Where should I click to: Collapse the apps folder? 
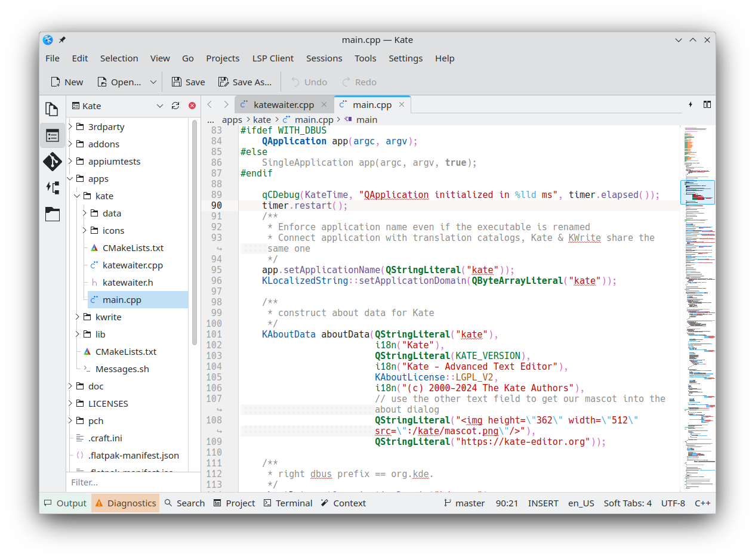(71, 178)
